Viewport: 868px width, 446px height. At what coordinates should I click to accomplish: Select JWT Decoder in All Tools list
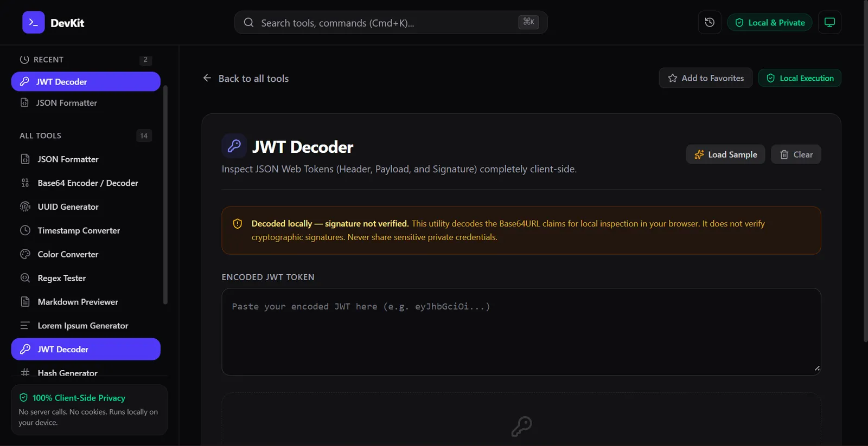tap(86, 350)
